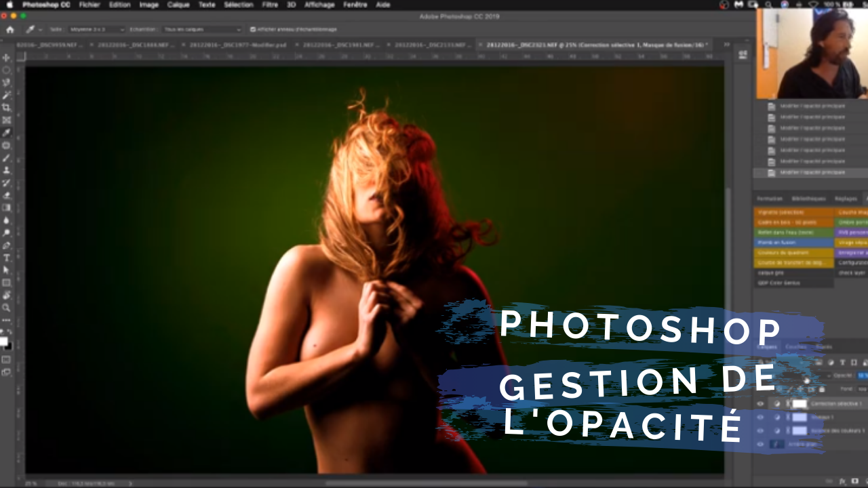Click the Quick Mask mode icon

click(7, 359)
